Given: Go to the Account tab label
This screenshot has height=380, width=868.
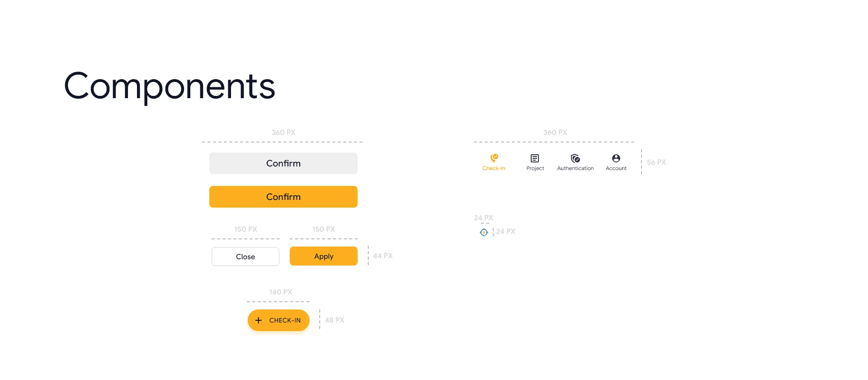Looking at the screenshot, I should click(616, 168).
